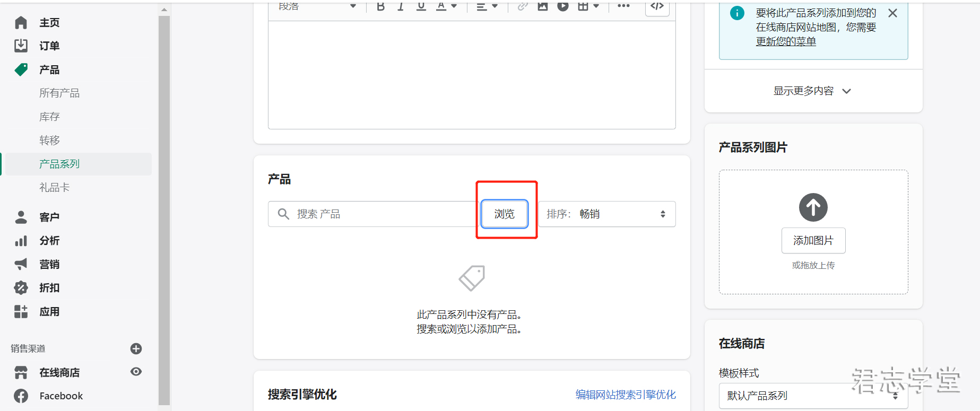Screen dimensions: 980x411
Task: Open 编辑网站搜索引擎优化 link
Action: point(626,395)
